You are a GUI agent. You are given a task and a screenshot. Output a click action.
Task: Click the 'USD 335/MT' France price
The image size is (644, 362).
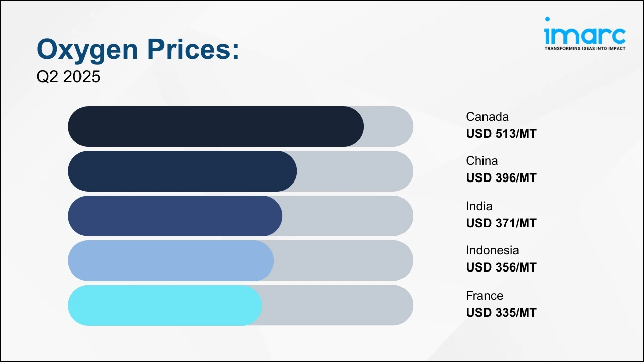pos(501,312)
